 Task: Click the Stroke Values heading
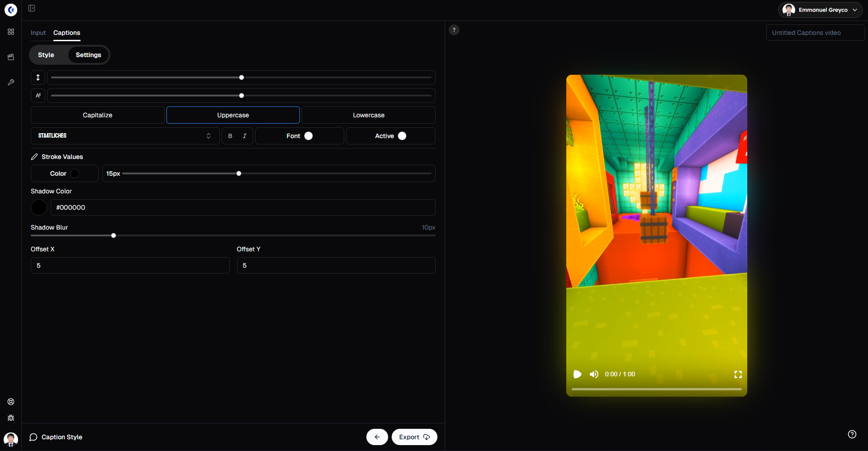(x=62, y=157)
